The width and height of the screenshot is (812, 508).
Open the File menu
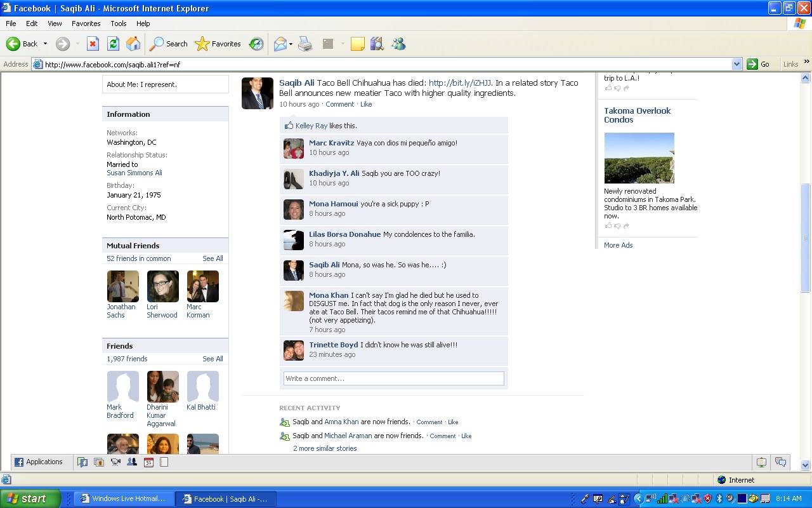[x=11, y=23]
